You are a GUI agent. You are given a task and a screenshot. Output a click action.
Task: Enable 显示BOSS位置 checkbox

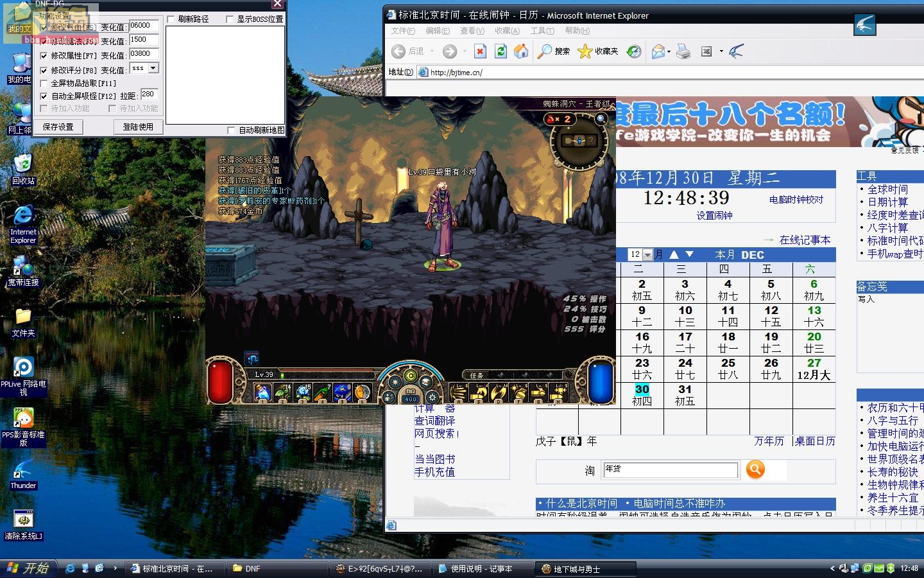click(230, 19)
